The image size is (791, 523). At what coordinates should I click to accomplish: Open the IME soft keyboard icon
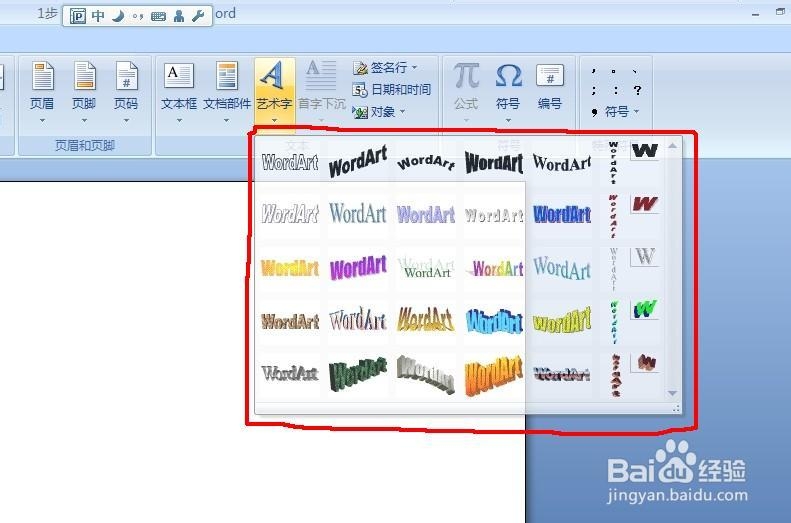click(x=158, y=17)
